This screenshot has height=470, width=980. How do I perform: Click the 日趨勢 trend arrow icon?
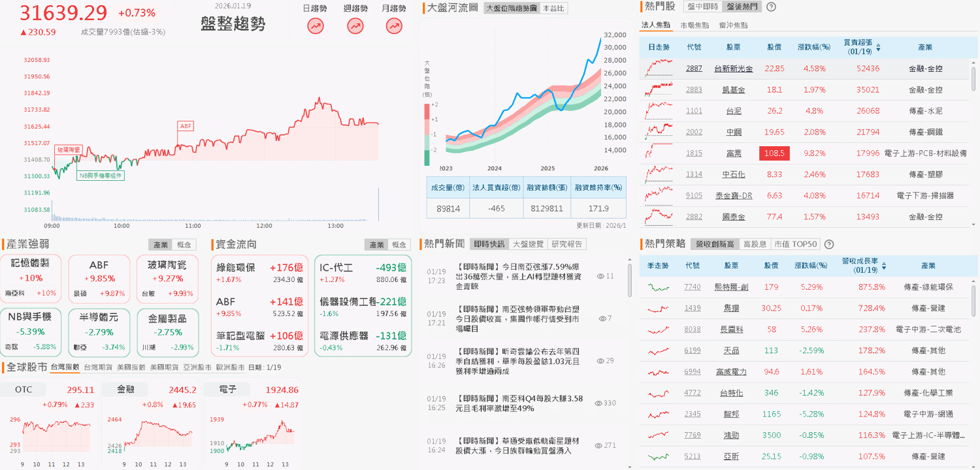click(x=316, y=26)
